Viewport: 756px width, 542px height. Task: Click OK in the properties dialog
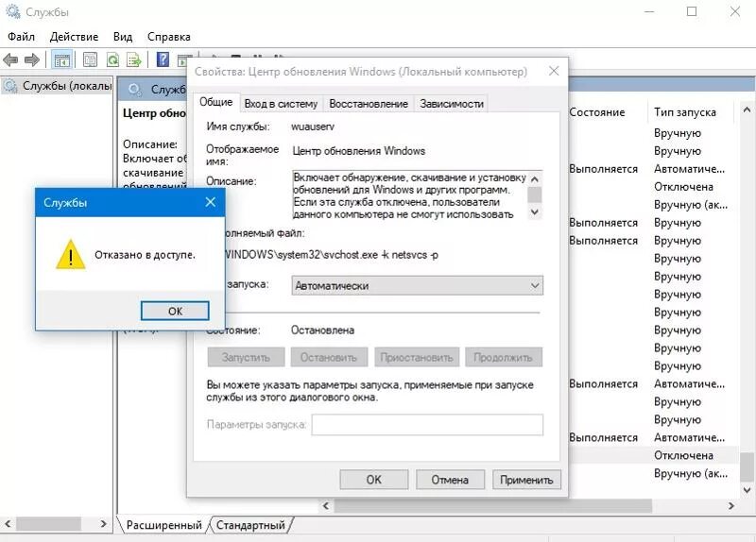pyautogui.click(x=373, y=480)
